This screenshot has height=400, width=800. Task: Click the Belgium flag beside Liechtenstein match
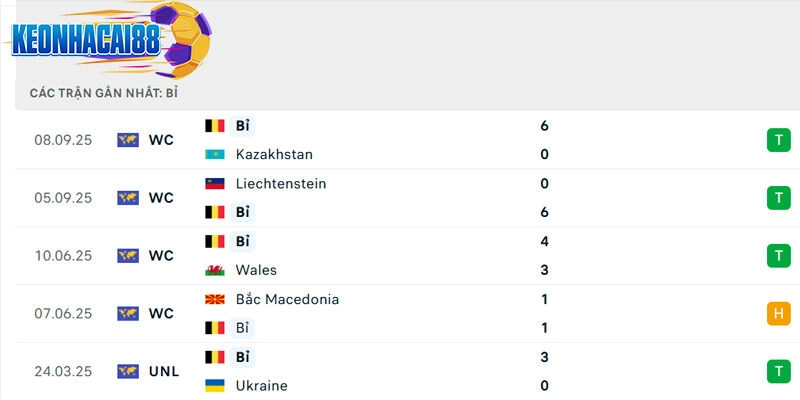pos(214,212)
